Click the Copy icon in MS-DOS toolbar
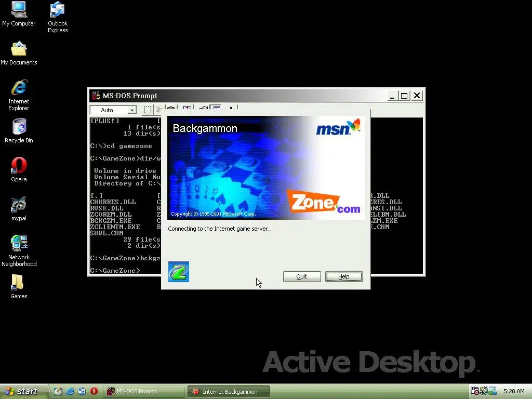 tap(158, 110)
